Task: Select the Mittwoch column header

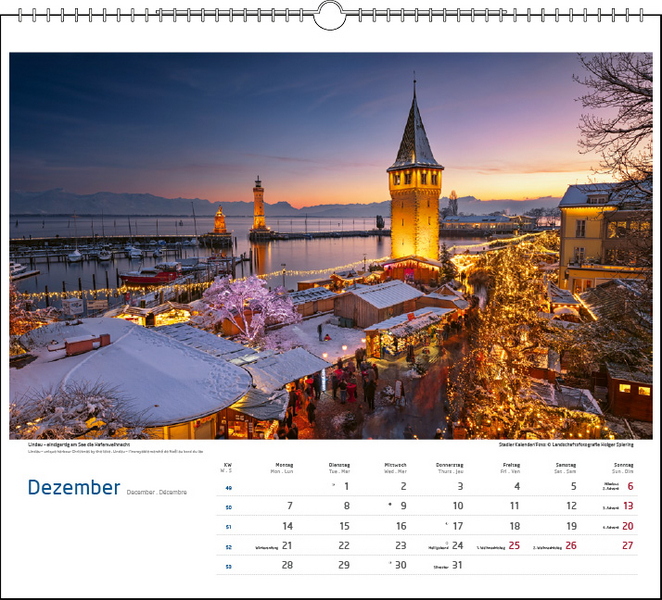Action: (395, 466)
